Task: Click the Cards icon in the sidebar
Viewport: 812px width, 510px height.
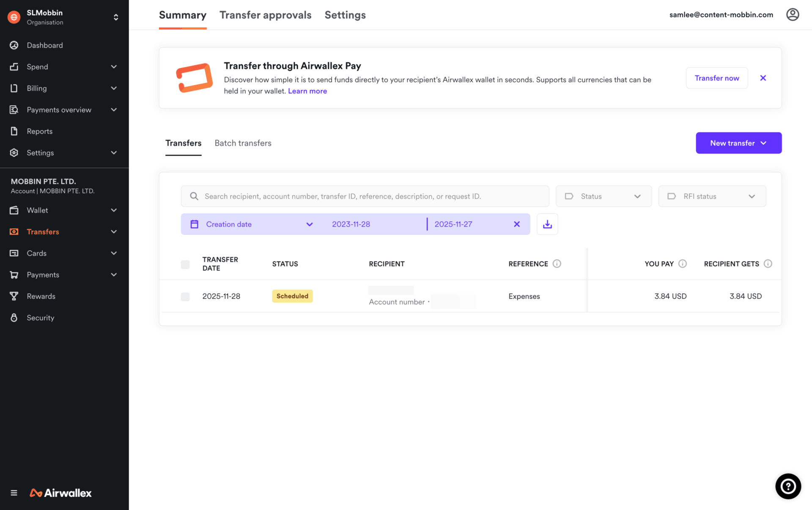Action: click(x=14, y=253)
